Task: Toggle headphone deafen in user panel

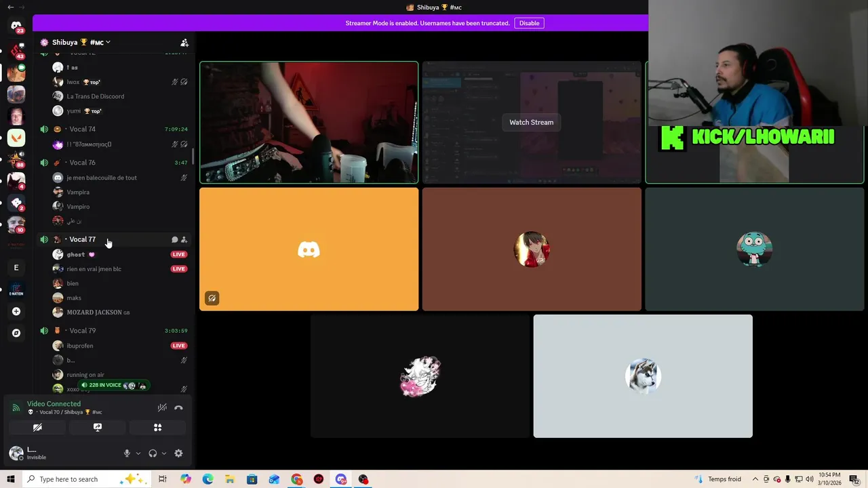Action: tap(153, 453)
